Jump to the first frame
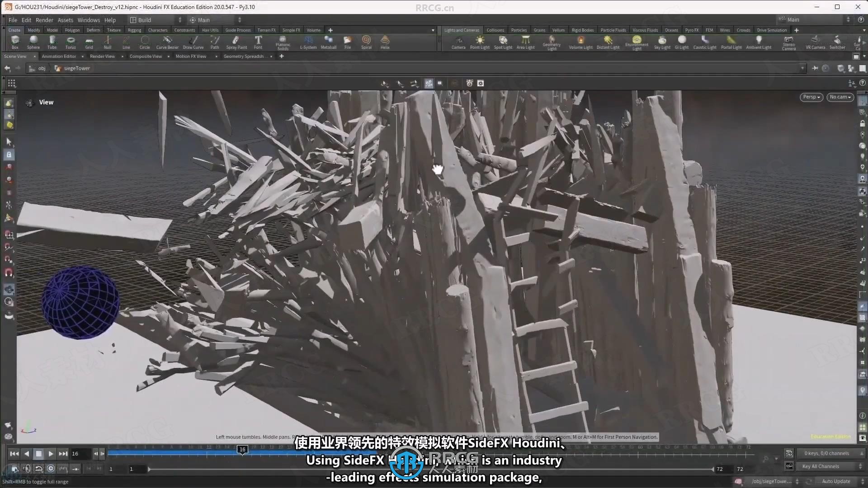The image size is (868, 488). point(14,454)
